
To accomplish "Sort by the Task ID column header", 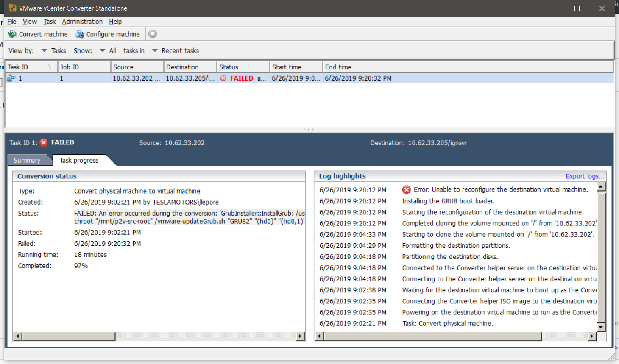I will click(31, 67).
